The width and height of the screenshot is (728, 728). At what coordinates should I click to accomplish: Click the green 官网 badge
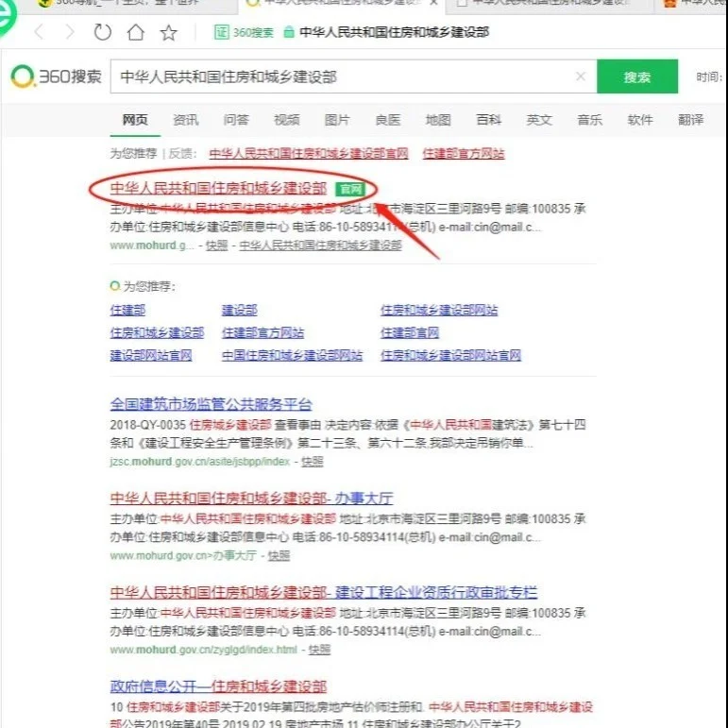pos(350,189)
